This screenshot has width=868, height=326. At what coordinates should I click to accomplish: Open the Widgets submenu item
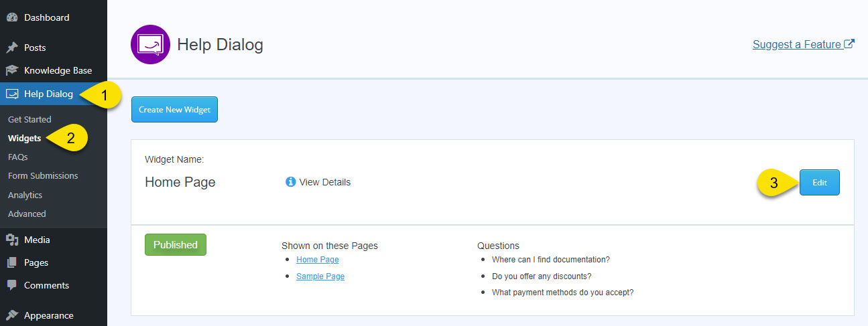pyautogui.click(x=24, y=138)
